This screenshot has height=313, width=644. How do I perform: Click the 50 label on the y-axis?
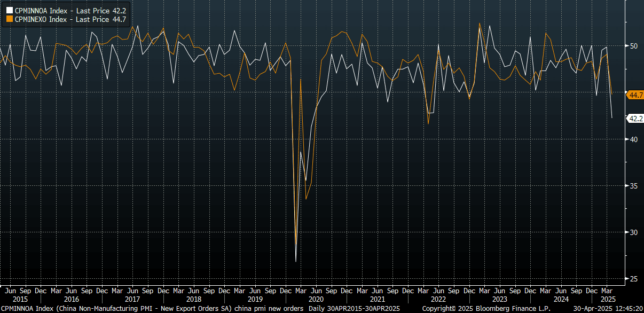point(633,46)
